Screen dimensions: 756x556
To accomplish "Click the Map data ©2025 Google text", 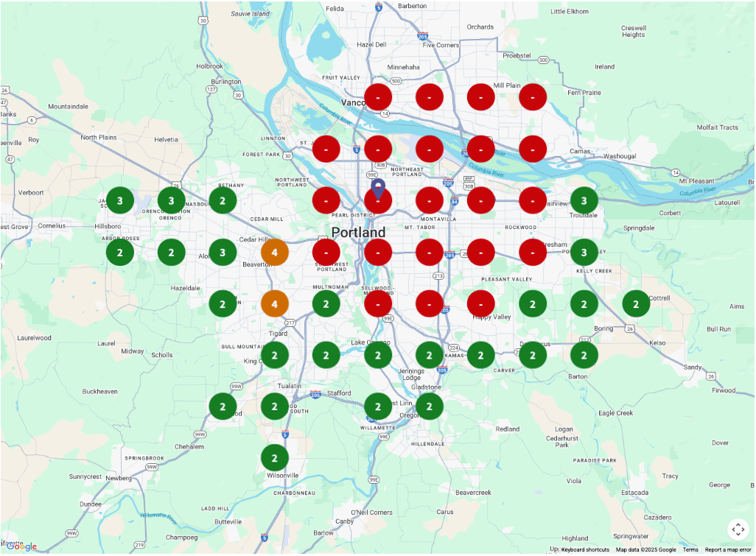I will coord(645,549).
